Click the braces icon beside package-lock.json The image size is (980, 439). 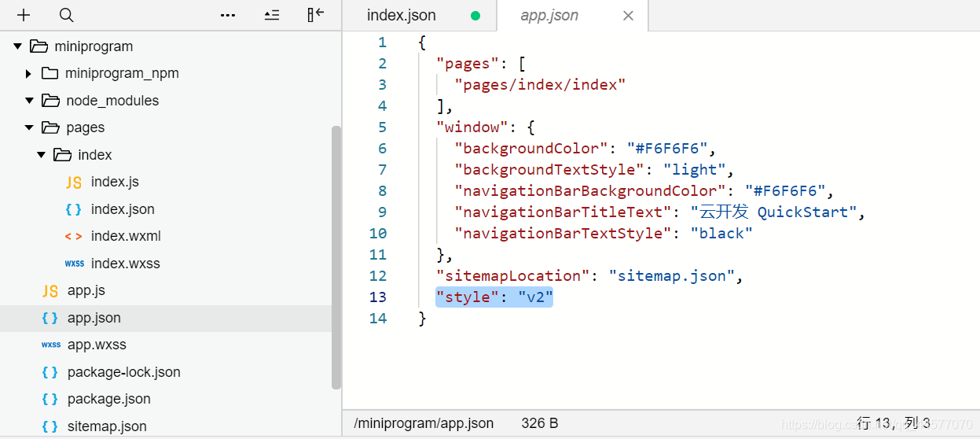(50, 372)
